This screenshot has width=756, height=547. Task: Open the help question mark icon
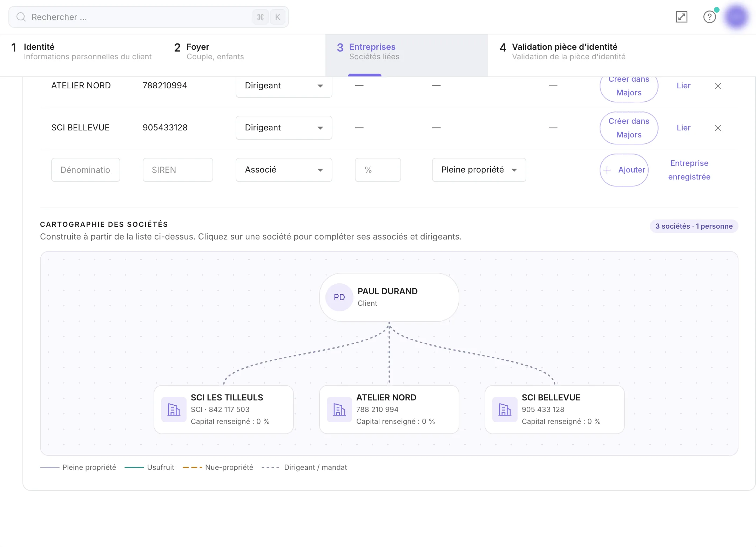coord(709,17)
